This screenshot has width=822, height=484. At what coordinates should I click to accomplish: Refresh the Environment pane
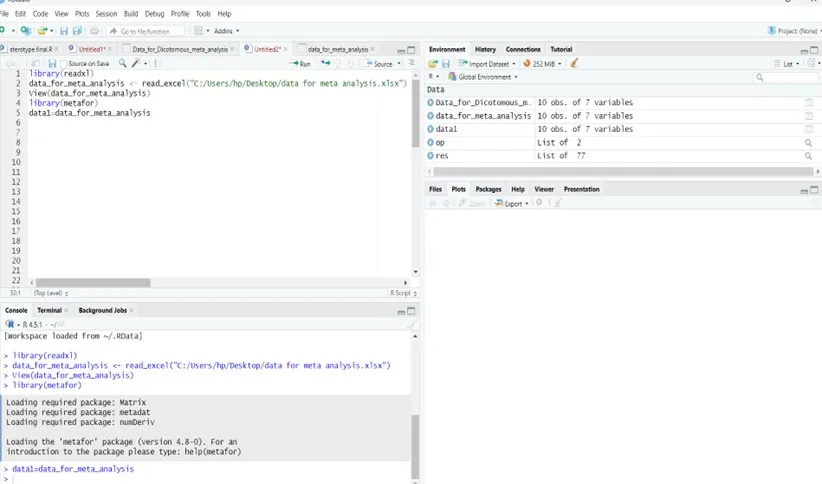click(x=812, y=63)
